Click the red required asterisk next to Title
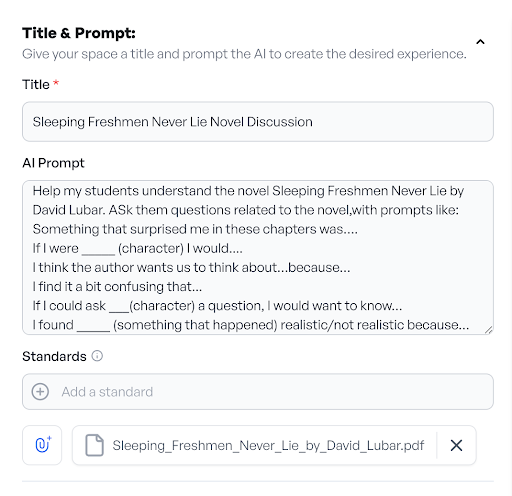The image size is (512, 496). (56, 82)
